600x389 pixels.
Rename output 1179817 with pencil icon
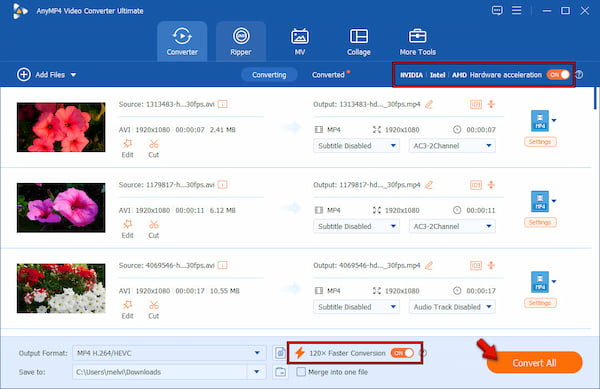click(429, 185)
